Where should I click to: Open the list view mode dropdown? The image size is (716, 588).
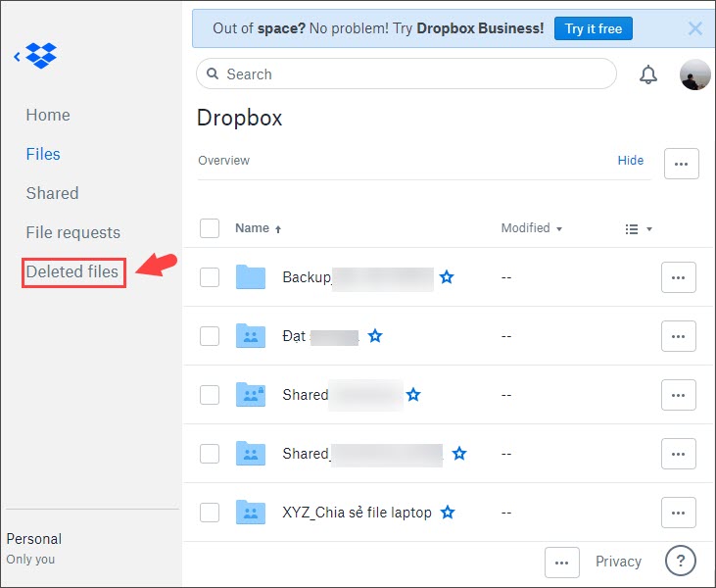[x=639, y=229]
